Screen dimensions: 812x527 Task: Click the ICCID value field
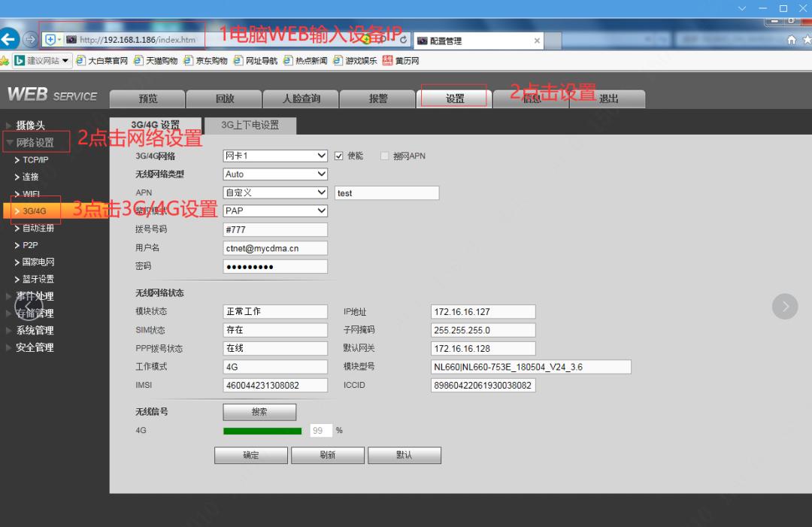pos(483,385)
